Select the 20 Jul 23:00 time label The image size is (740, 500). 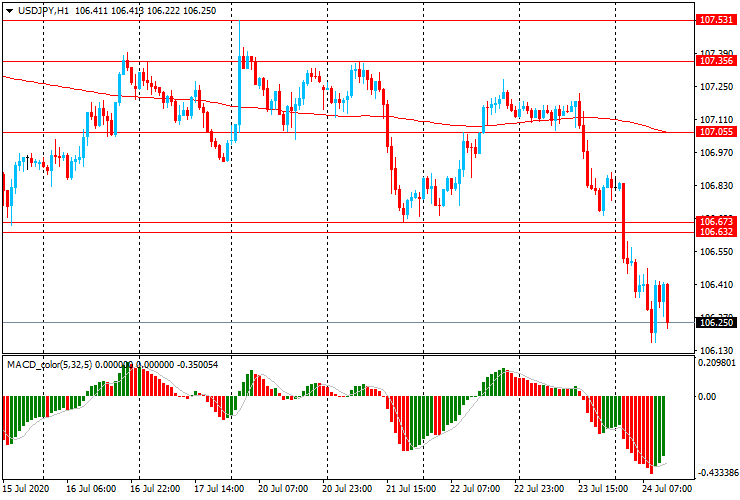tap(347, 488)
